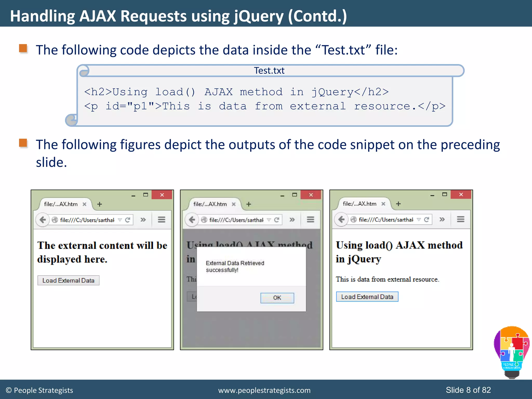Click OK in the alert dialog

click(x=277, y=298)
